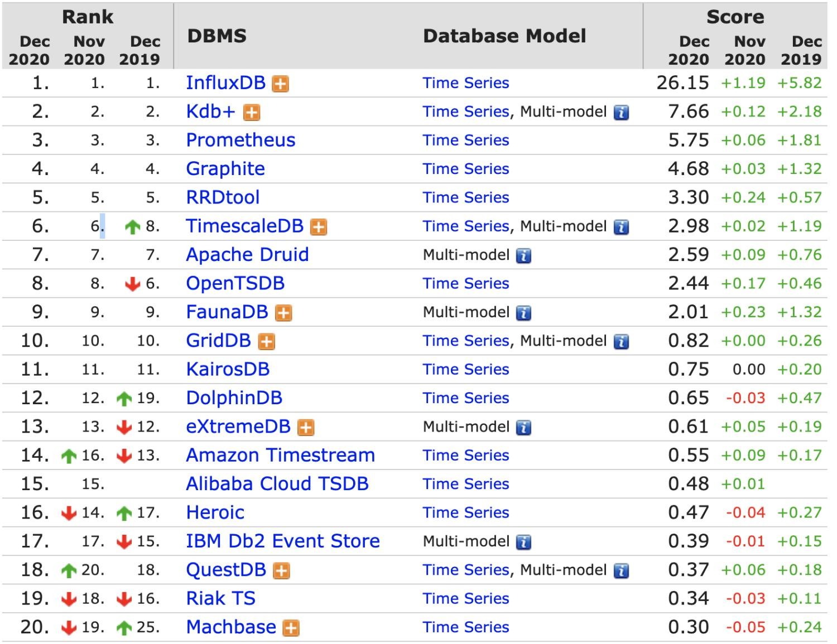Click the blue info icon in GridDB row
Viewport: 837px width, 644px height.
point(621,342)
